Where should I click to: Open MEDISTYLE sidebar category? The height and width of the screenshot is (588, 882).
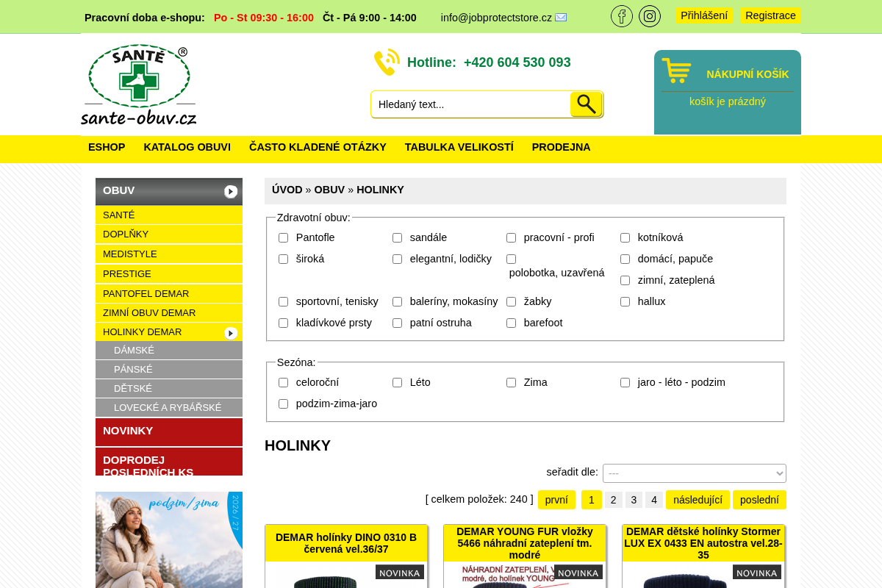169,254
